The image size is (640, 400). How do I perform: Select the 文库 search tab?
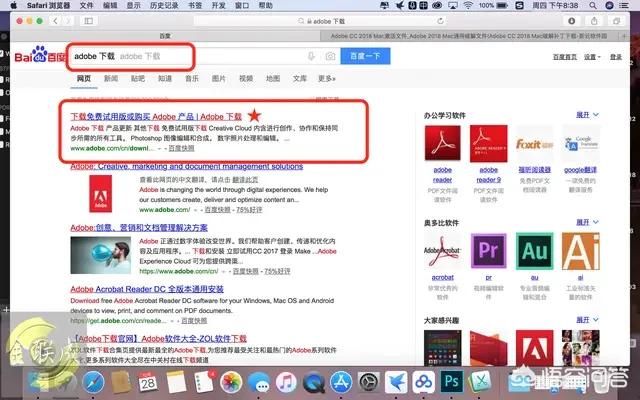[x=300, y=78]
